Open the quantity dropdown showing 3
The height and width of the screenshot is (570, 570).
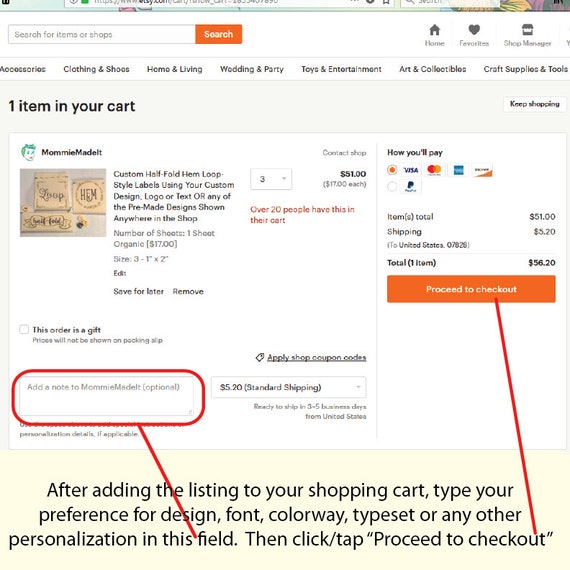271,179
